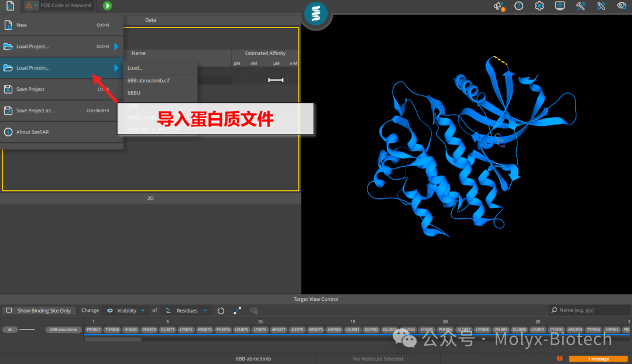632x364 pixels.
Task: Select residue LYS872
Action: coord(186,329)
